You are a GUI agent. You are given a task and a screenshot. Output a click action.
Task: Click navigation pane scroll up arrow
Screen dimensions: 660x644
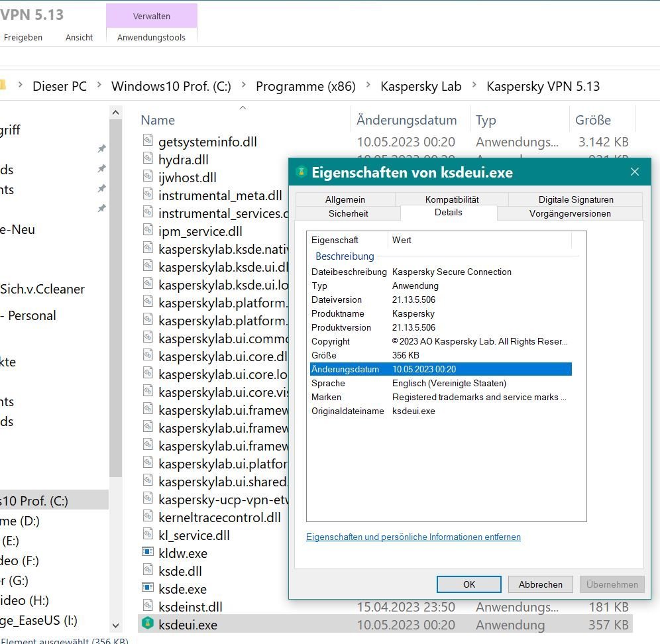tap(116, 113)
